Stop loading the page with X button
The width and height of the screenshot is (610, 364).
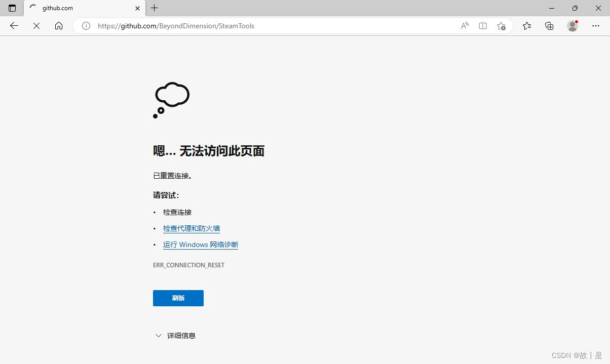36,26
